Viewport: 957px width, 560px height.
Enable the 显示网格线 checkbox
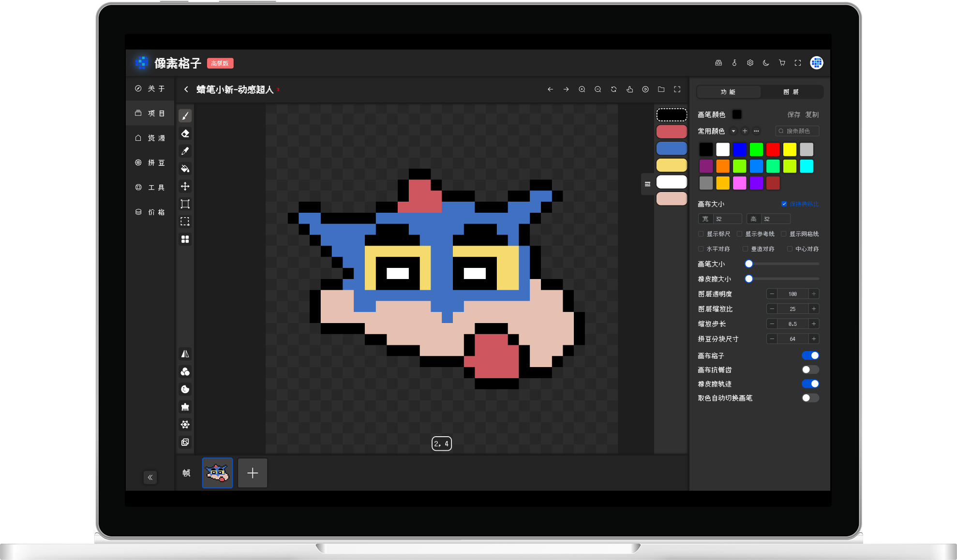coord(784,234)
